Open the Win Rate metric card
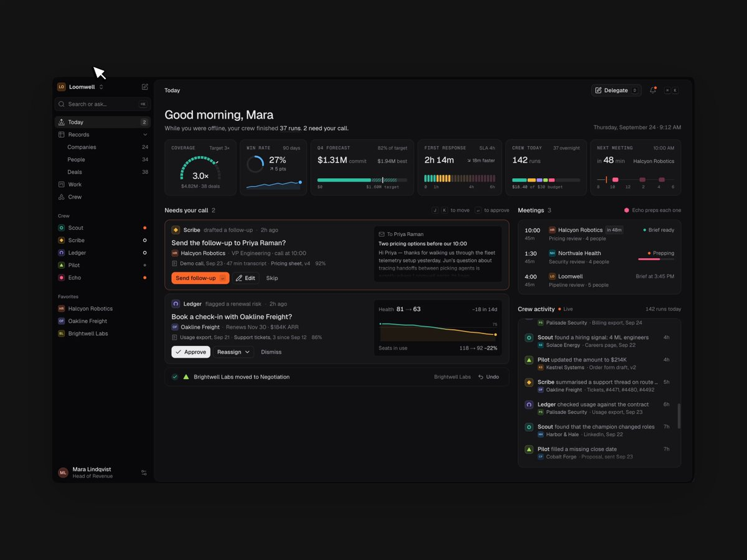Image resolution: width=747 pixels, height=560 pixels. [x=273, y=168]
